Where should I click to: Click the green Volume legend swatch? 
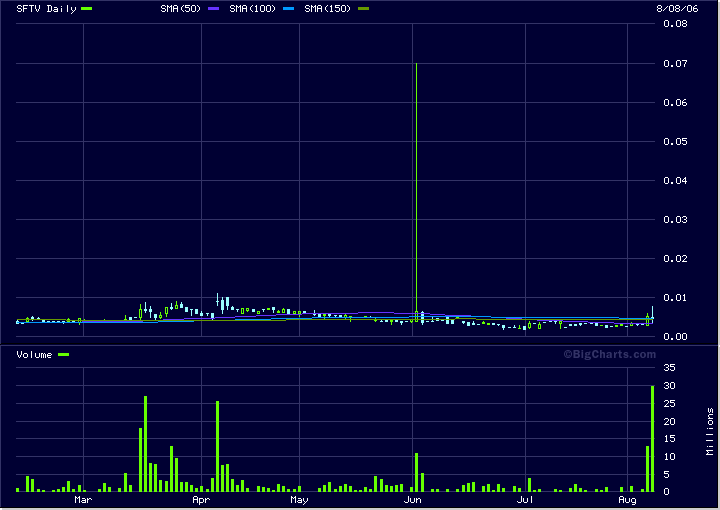pos(63,355)
